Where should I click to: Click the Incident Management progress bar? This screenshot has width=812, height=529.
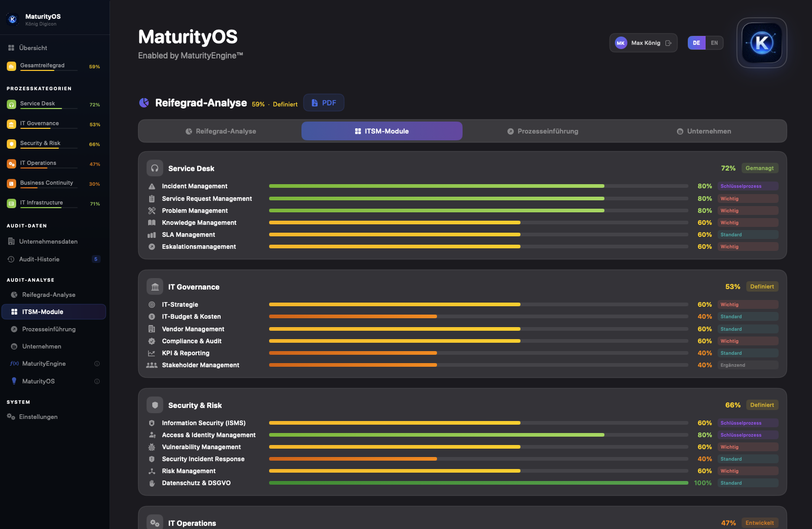[x=479, y=186]
